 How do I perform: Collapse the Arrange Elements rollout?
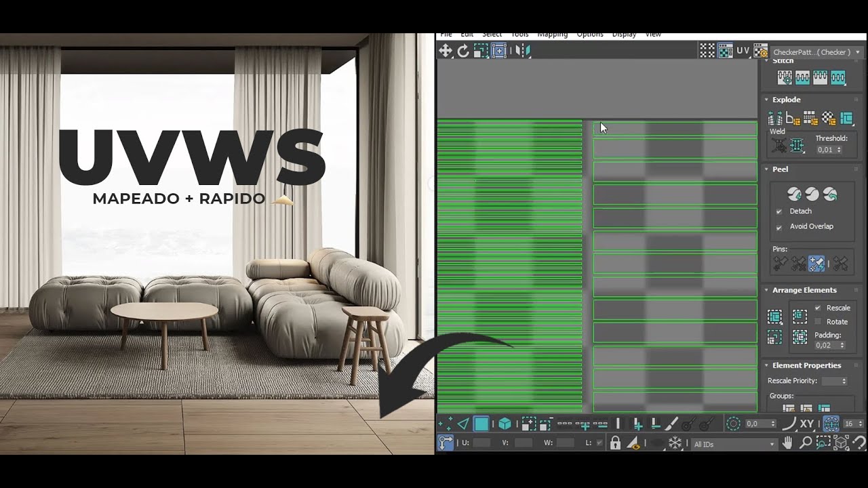point(767,290)
